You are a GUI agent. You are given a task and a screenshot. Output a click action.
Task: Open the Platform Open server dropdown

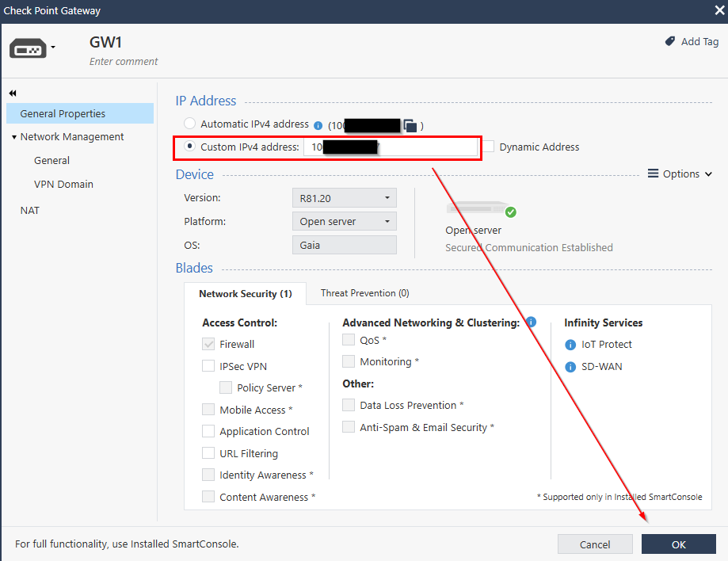[x=345, y=222]
